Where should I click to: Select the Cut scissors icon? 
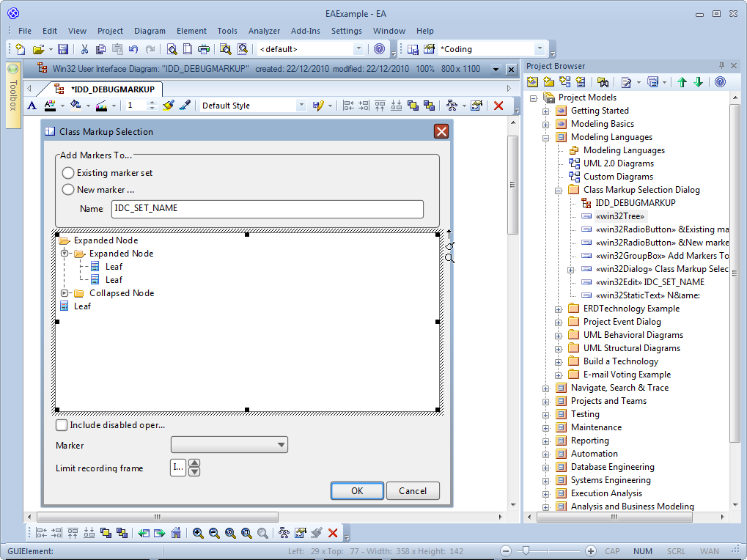[x=85, y=49]
